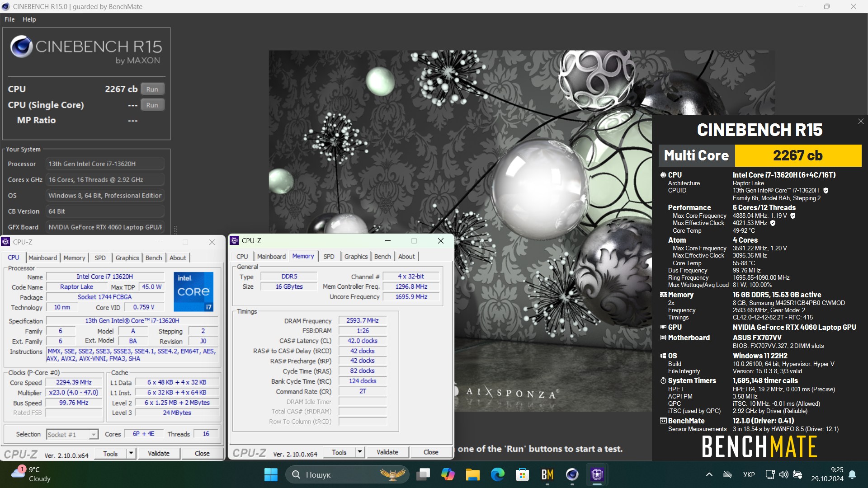Screen dimensions: 868x488
Task: Open the power/battery tray icon
Action: pos(797,474)
